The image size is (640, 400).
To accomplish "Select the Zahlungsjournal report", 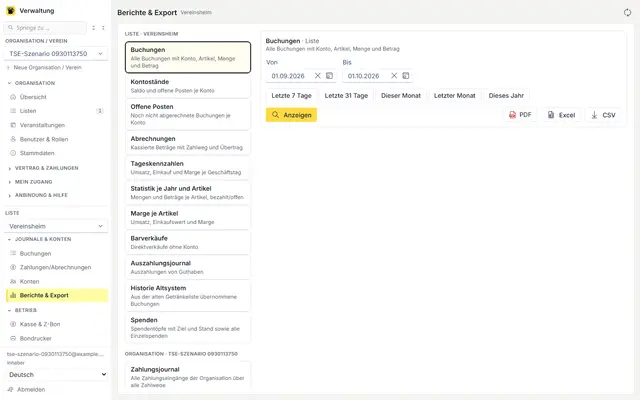I will tap(188, 376).
